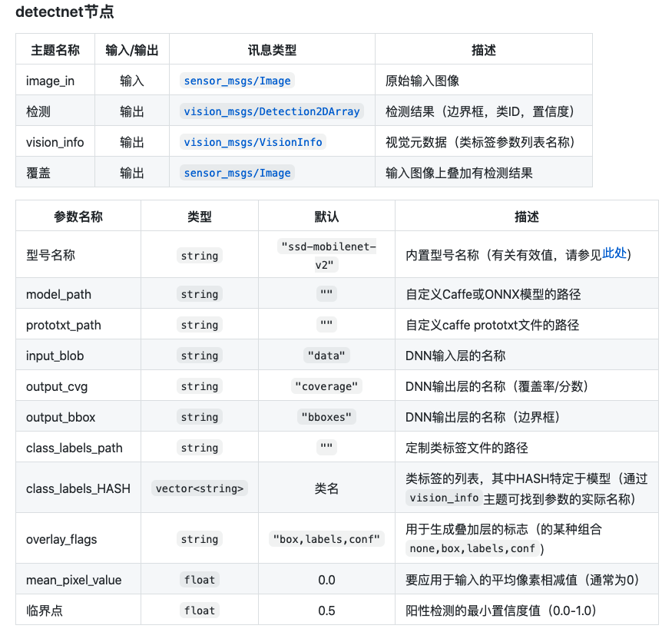Screen dimensions: 672x632
Task: Click the string type in model_path row
Action: (200, 294)
